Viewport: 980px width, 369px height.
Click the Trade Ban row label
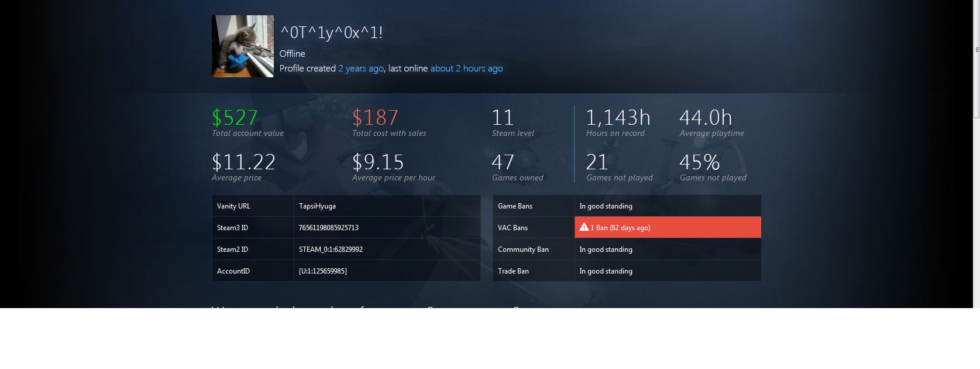(513, 271)
